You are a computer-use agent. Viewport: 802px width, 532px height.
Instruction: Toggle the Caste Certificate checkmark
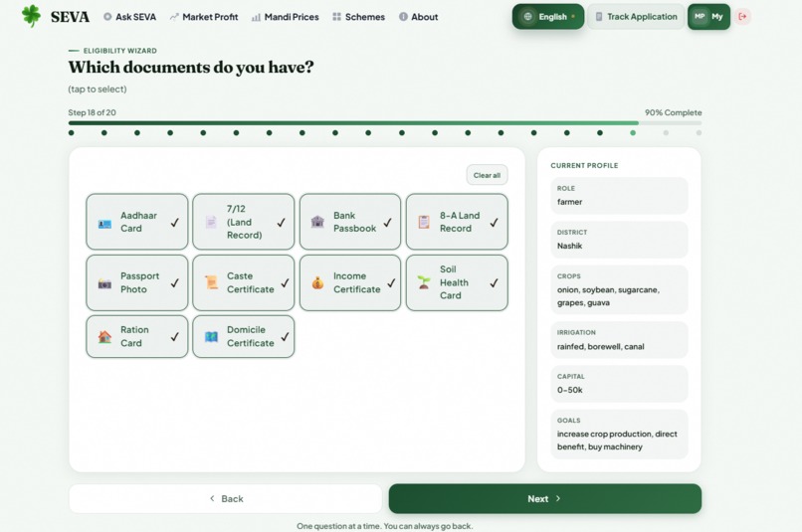tap(285, 282)
